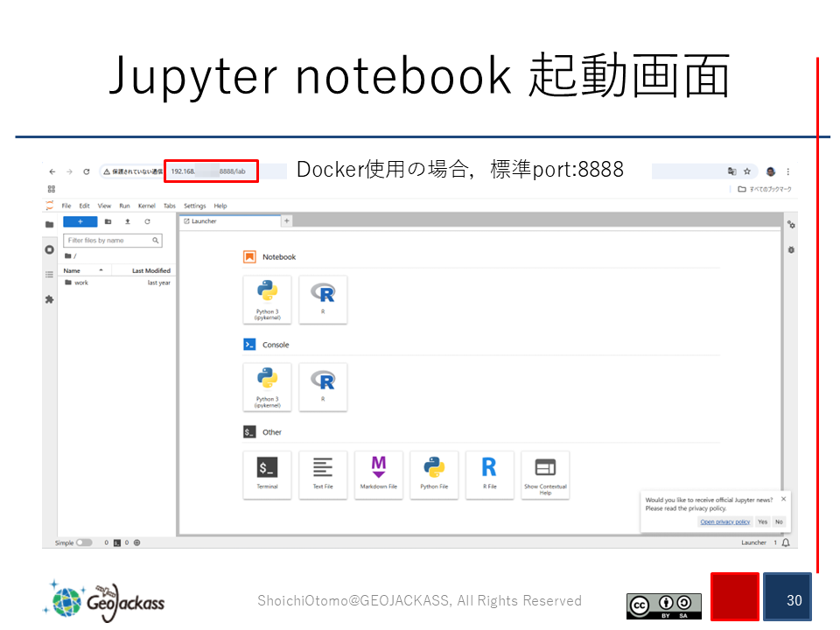
Task: Create a Python 3 notebook
Action: click(x=268, y=300)
